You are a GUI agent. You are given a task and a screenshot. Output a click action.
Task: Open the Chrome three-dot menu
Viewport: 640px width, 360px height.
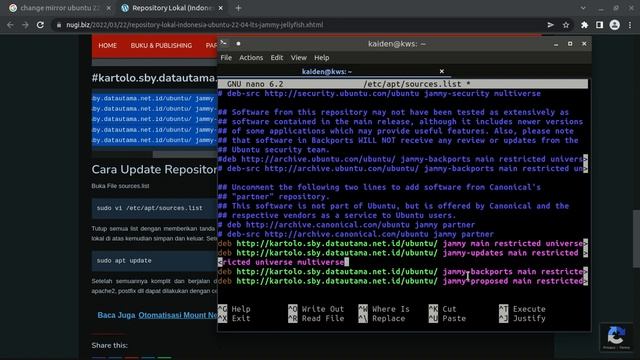pyautogui.click(x=630, y=25)
